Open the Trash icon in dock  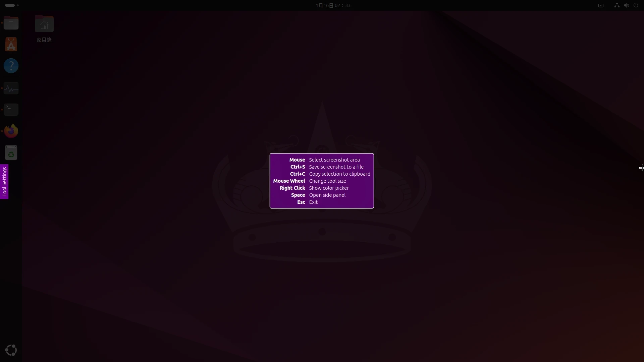tap(11, 153)
